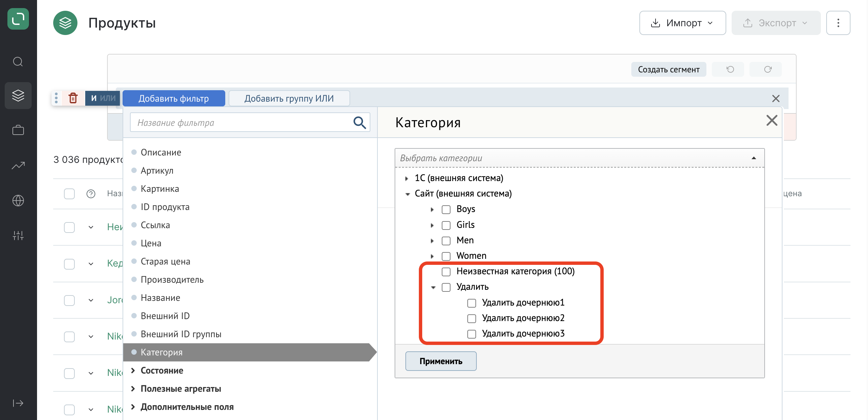
Task: Open the three-dot more options menu
Action: tap(838, 23)
